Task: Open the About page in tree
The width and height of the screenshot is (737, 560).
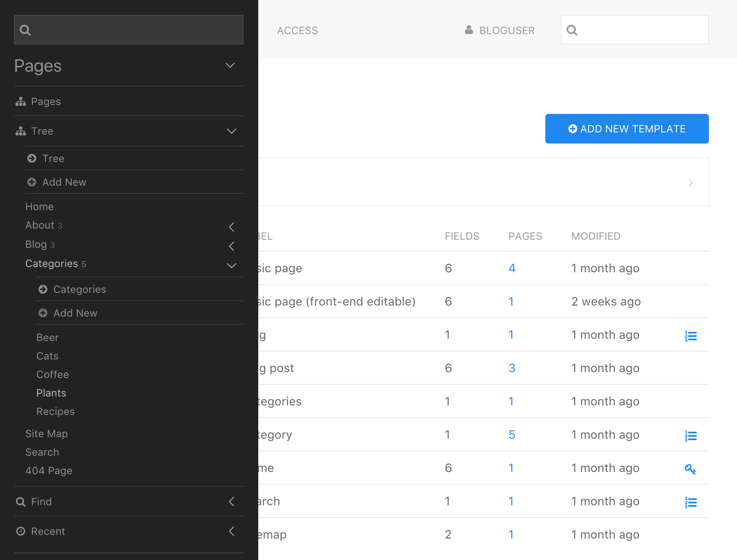Action: tap(40, 225)
